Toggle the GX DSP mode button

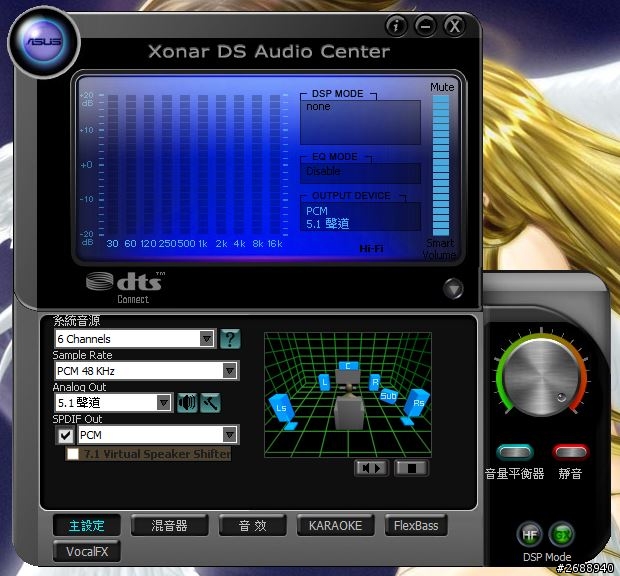point(562,535)
